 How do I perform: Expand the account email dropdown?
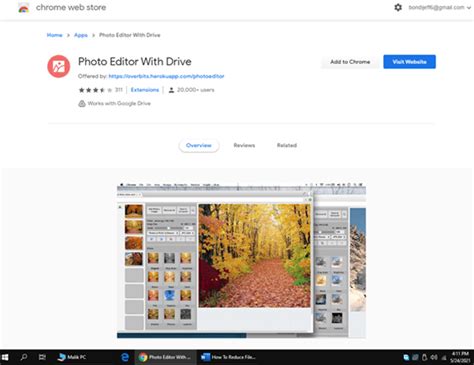click(x=440, y=7)
